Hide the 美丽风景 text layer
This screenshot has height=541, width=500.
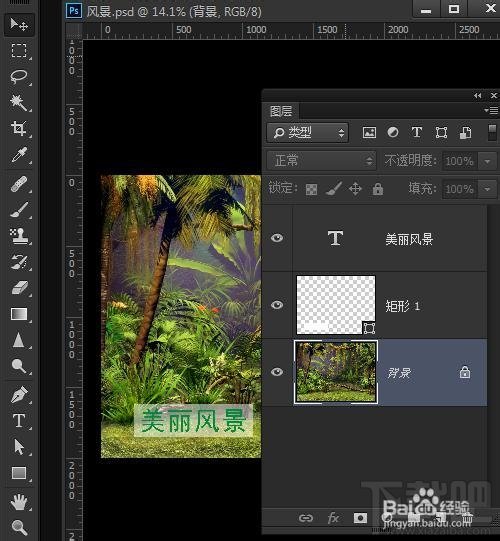277,238
